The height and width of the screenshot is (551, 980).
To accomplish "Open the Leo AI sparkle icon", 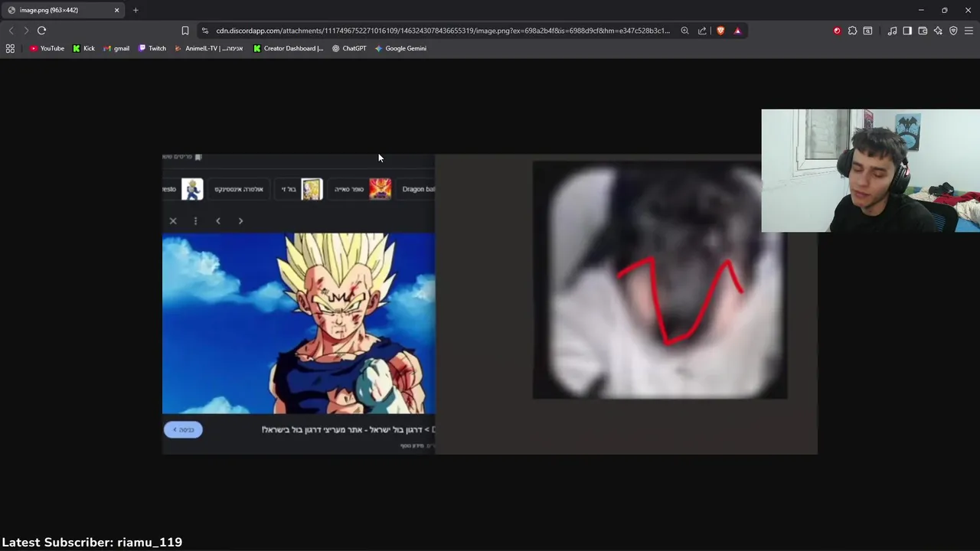I will click(938, 31).
